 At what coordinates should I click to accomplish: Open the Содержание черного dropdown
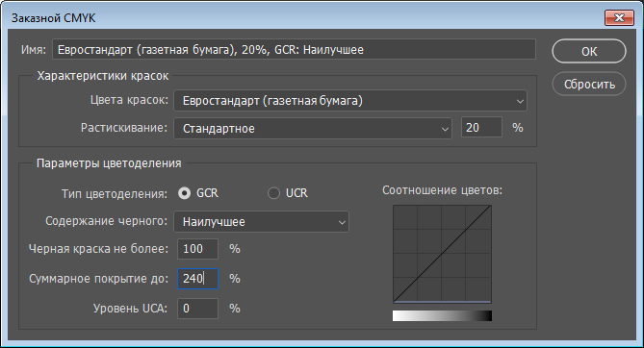click(261, 222)
